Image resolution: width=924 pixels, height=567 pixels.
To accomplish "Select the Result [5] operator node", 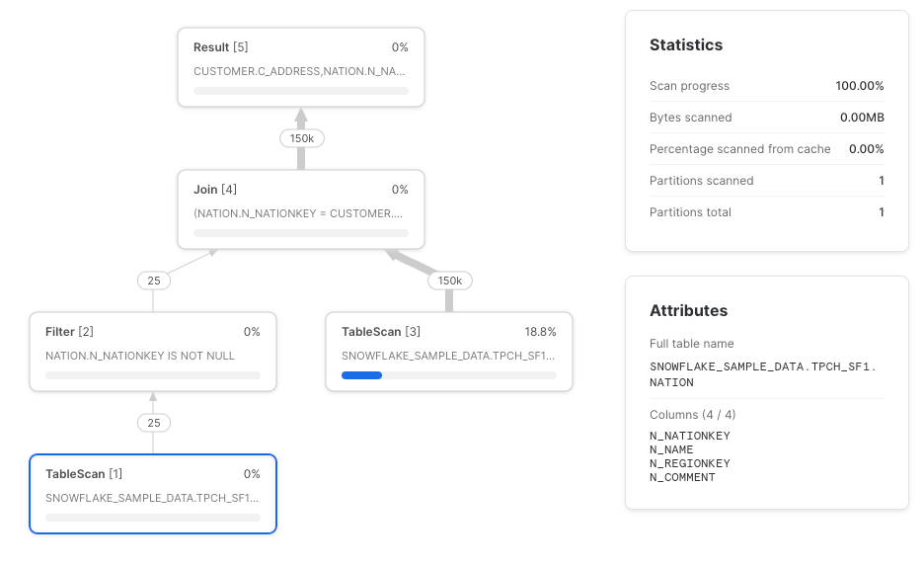I will [x=301, y=67].
